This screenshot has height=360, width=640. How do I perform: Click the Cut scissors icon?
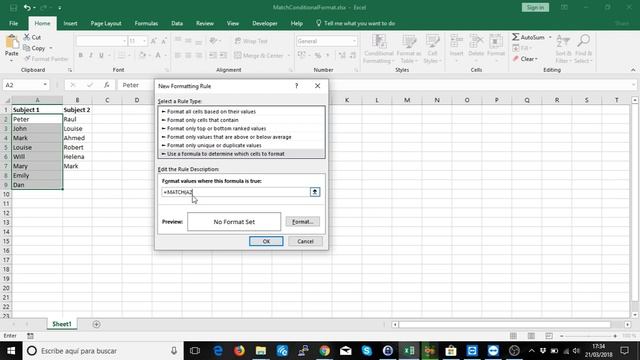tap(27, 37)
